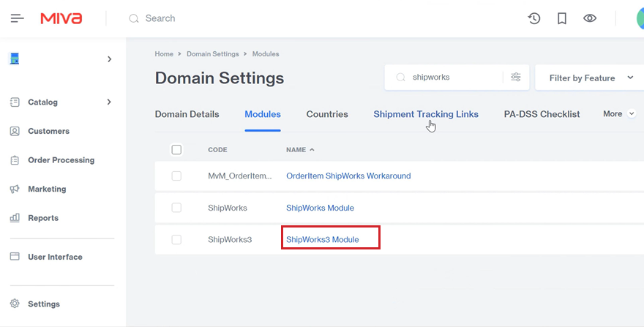Viewport: 644px width, 327px height.
Task: Expand the store selector chevron
Action: [x=109, y=59]
